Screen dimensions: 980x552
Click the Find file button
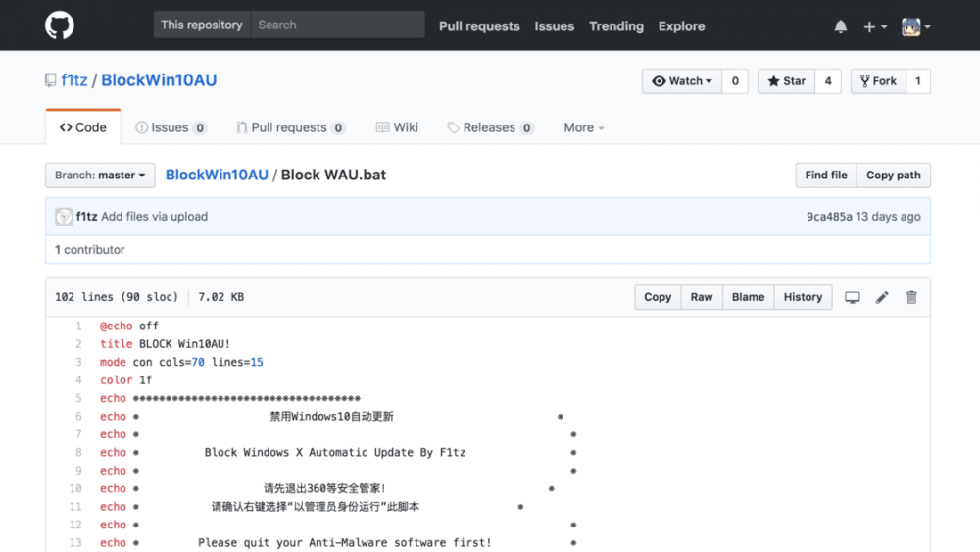coord(825,176)
